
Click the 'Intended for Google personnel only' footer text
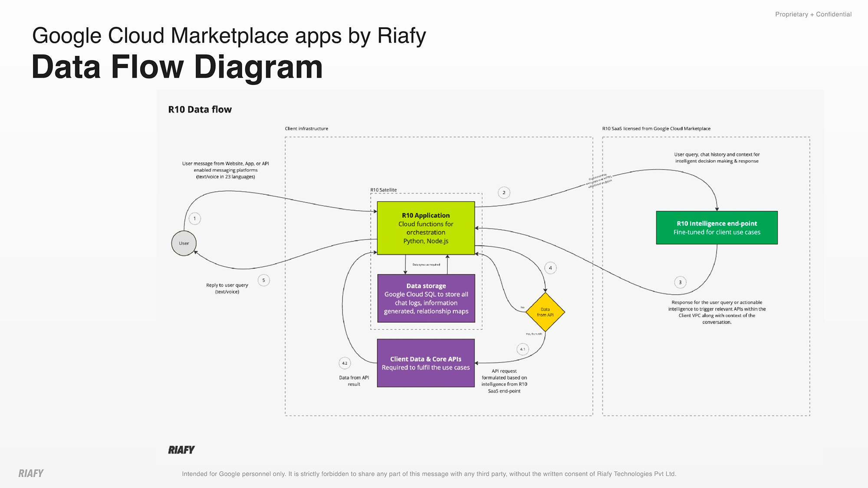coord(429,474)
